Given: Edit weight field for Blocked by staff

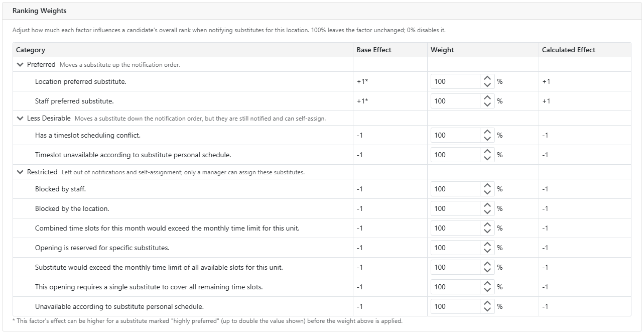Looking at the screenshot, I should (455, 189).
